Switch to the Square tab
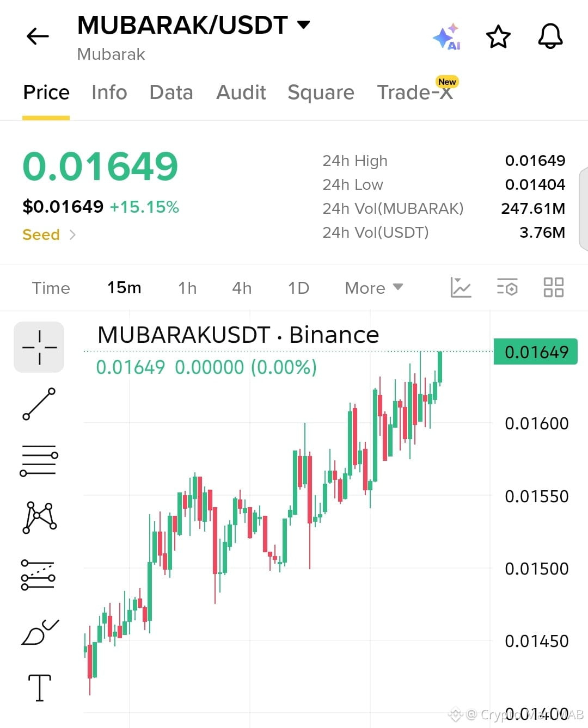Viewport: 588px width, 728px height. [321, 92]
